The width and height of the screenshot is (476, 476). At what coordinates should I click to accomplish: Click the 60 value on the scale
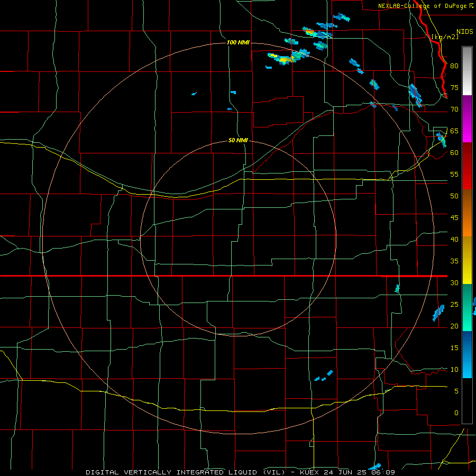pyautogui.click(x=454, y=153)
